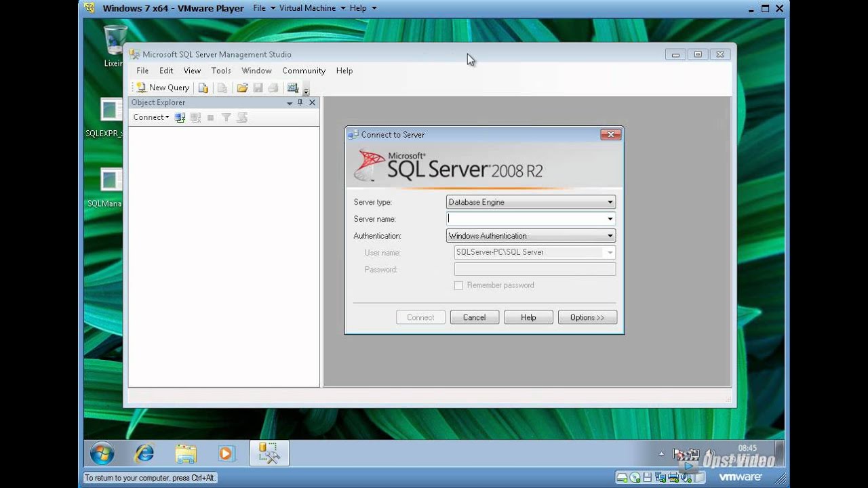Image resolution: width=868 pixels, height=488 pixels.
Task: Click the Password field
Action: click(x=535, y=269)
